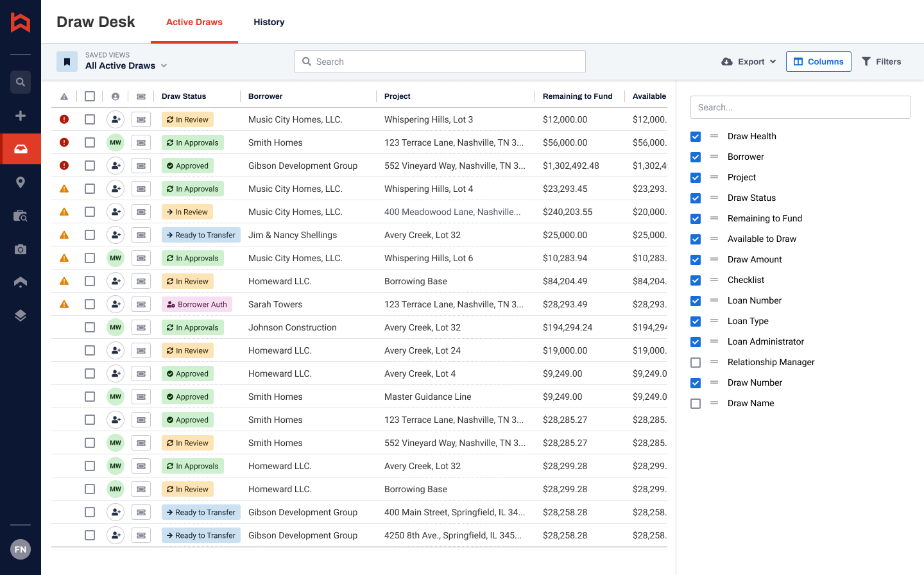Click the plus (add new) sidebar icon
This screenshot has height=575, width=924.
coord(21,116)
